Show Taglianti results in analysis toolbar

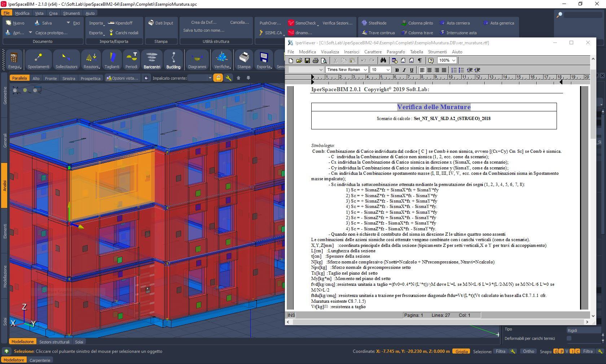pyautogui.click(x=112, y=60)
